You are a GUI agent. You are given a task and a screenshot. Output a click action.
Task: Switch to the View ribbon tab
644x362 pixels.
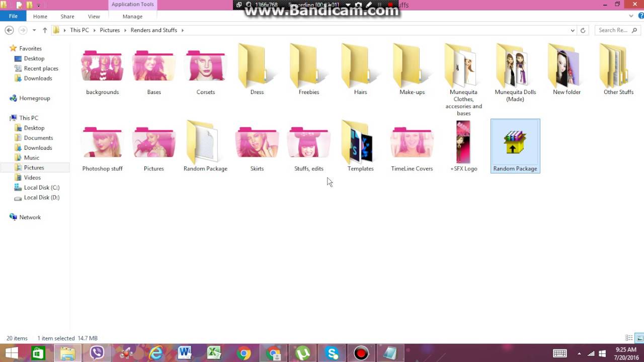94,17
